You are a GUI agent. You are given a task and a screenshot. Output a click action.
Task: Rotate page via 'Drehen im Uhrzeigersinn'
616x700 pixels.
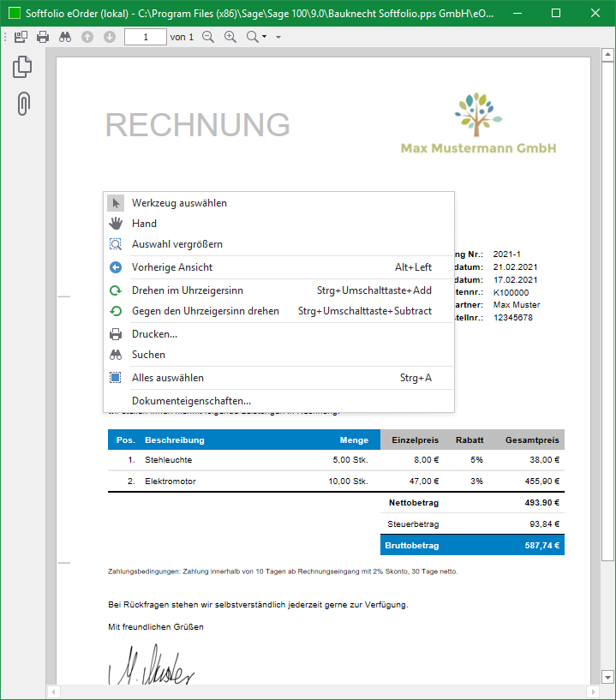pyautogui.click(x=187, y=290)
